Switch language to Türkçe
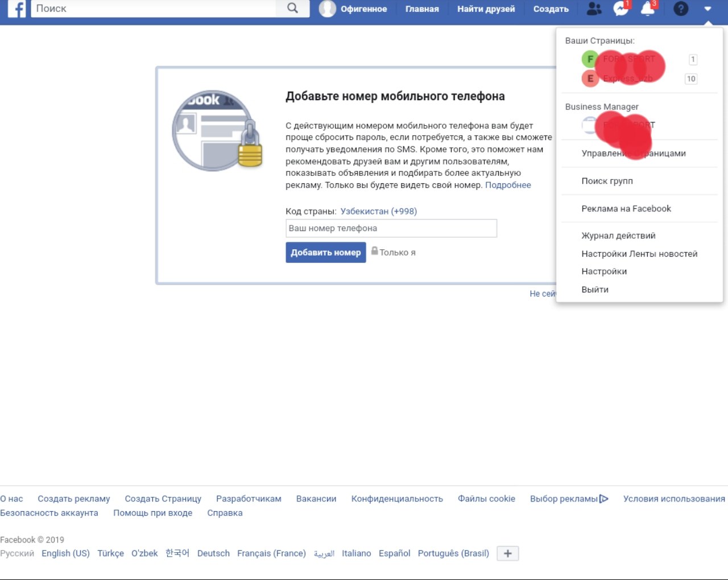 point(110,553)
